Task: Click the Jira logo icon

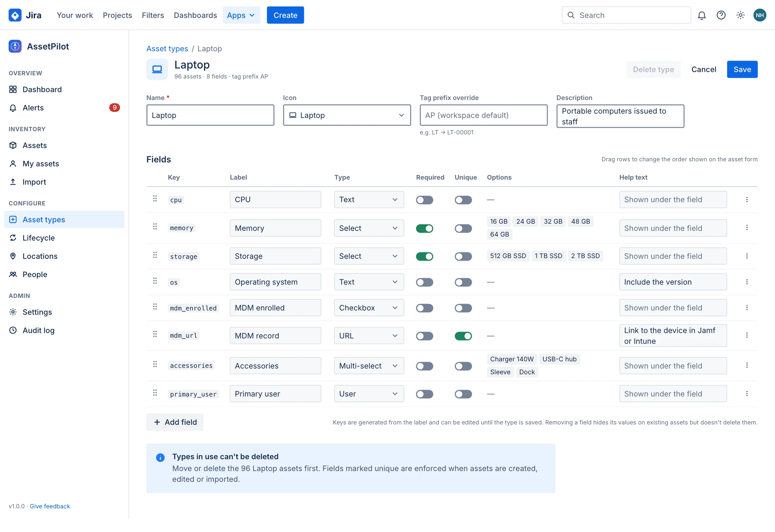Action: (x=15, y=15)
